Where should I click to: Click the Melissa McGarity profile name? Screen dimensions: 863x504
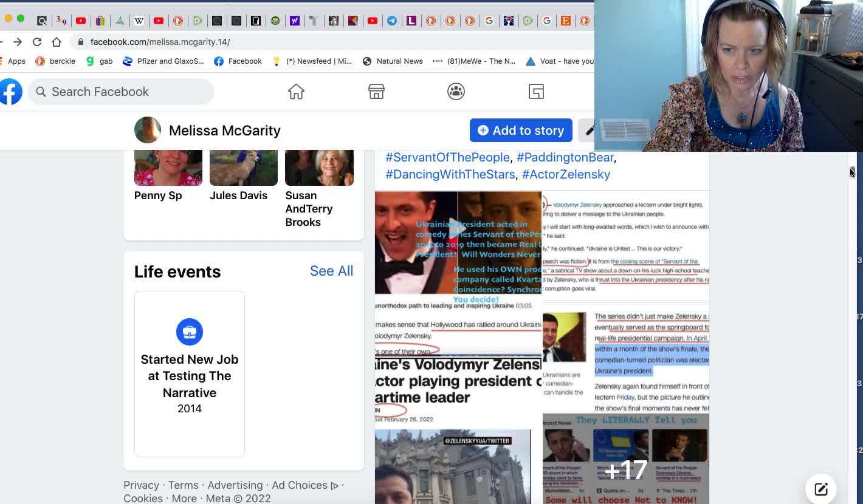[x=225, y=131]
